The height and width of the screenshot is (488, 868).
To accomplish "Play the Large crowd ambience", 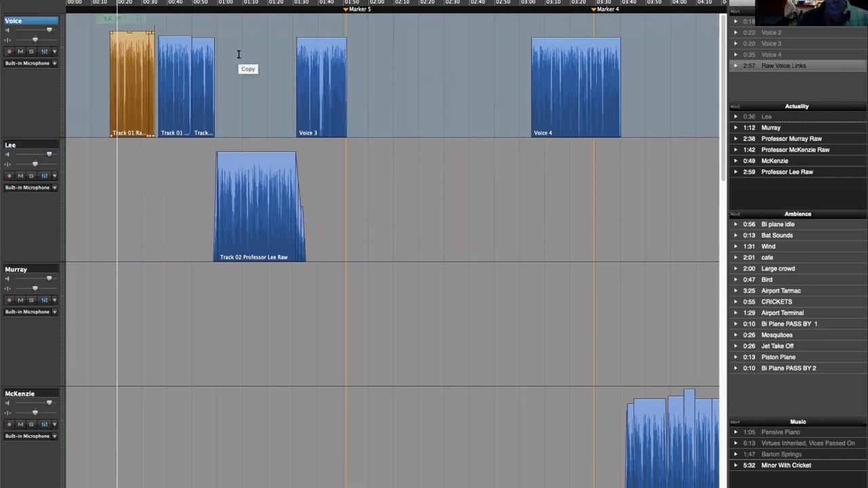I will (736, 268).
